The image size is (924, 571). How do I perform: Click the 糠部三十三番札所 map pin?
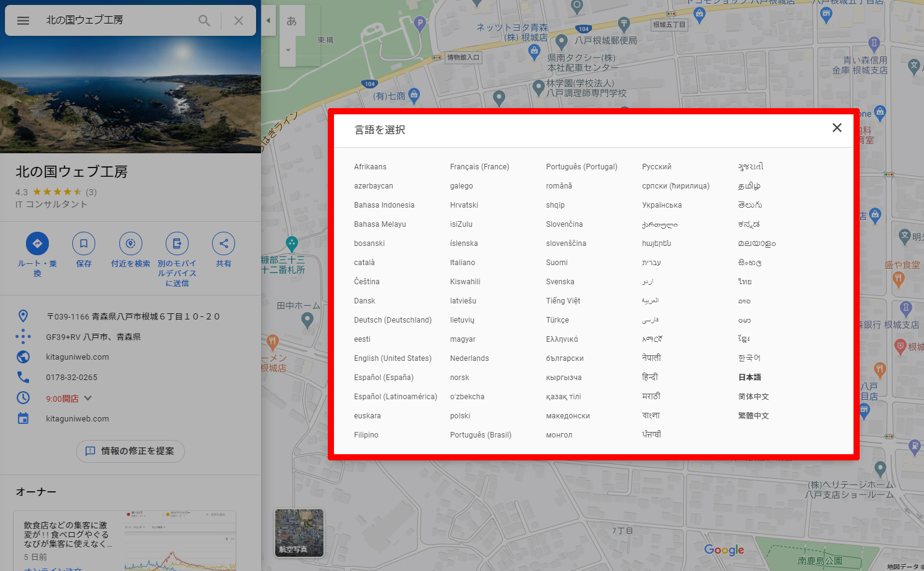coord(292,243)
